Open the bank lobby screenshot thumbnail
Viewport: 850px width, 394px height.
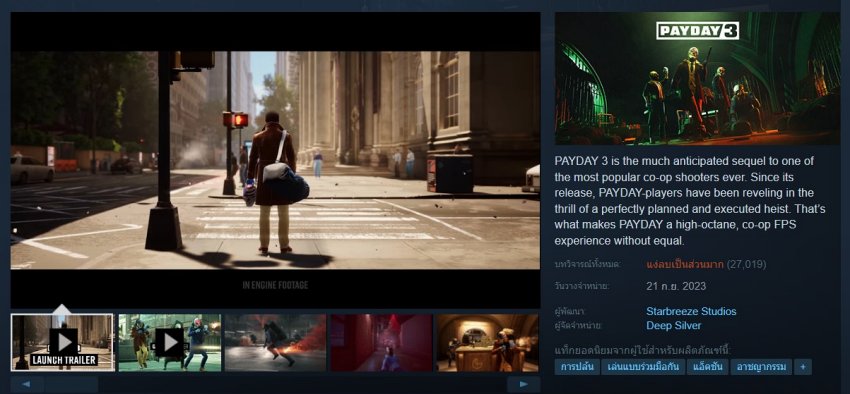(488, 343)
